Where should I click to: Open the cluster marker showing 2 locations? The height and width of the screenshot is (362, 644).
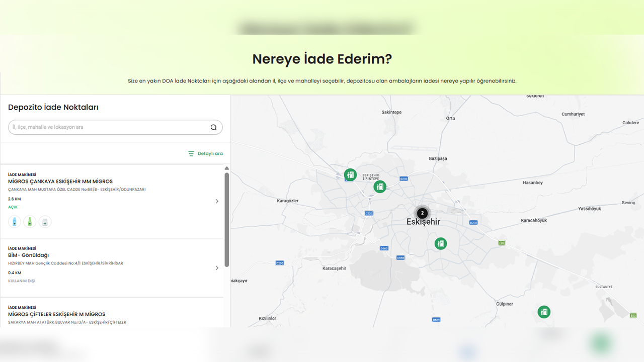pos(423,213)
